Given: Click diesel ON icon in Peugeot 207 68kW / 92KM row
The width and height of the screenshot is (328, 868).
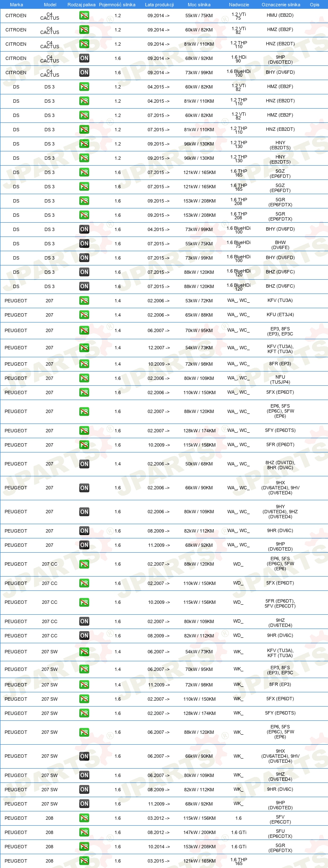Looking at the screenshot, I should [x=84, y=545].
